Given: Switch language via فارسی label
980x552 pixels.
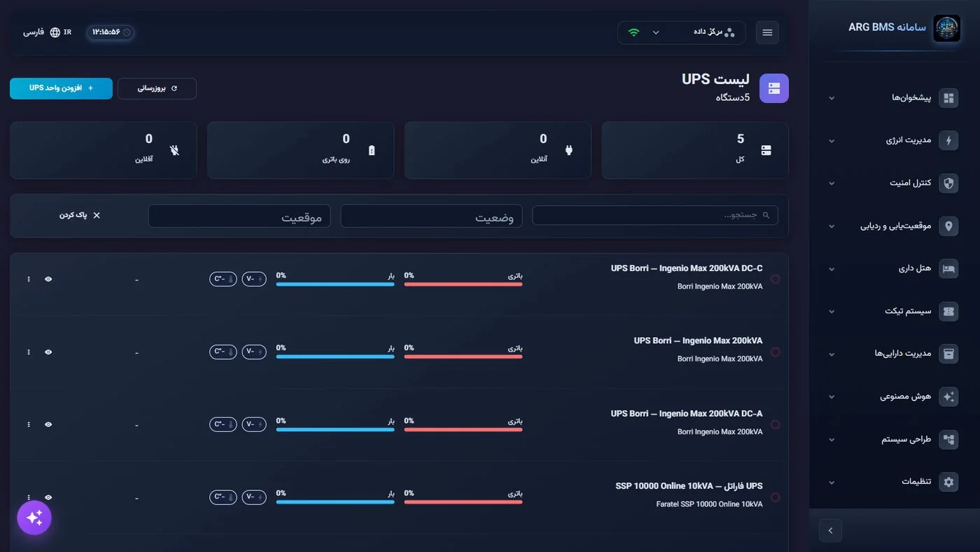Looking at the screenshot, I should coord(34,32).
